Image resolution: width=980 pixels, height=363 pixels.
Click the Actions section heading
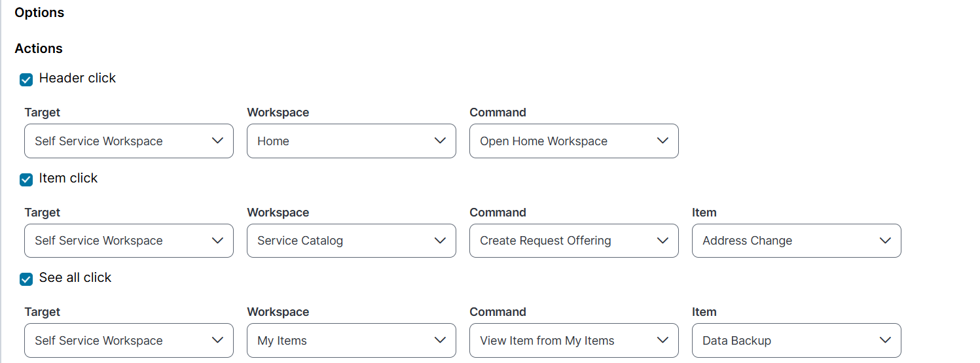point(39,48)
